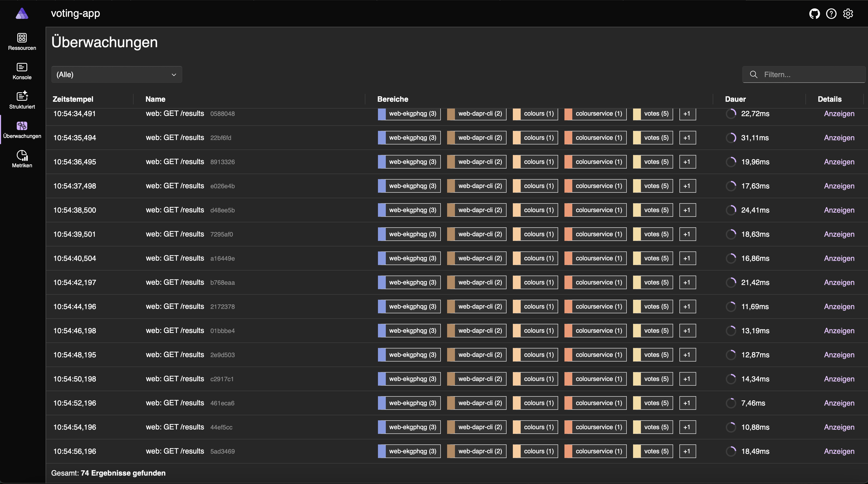
Task: Click duration value 14,34ms
Action: pos(755,379)
